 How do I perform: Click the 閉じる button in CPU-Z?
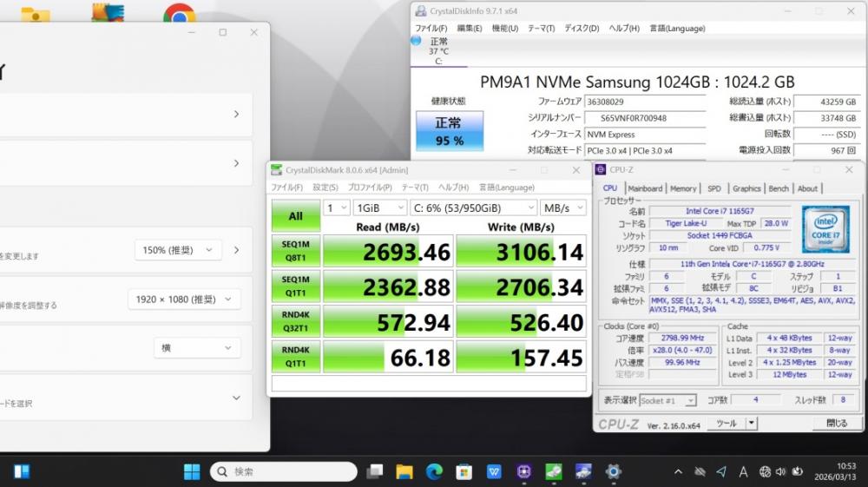837,424
